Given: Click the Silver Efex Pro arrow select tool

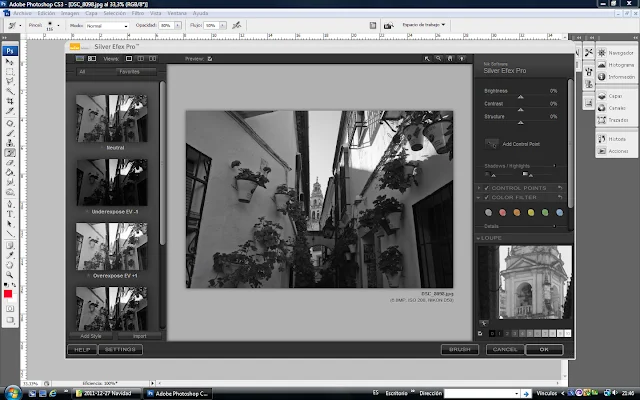Looking at the screenshot, I should pos(427,59).
